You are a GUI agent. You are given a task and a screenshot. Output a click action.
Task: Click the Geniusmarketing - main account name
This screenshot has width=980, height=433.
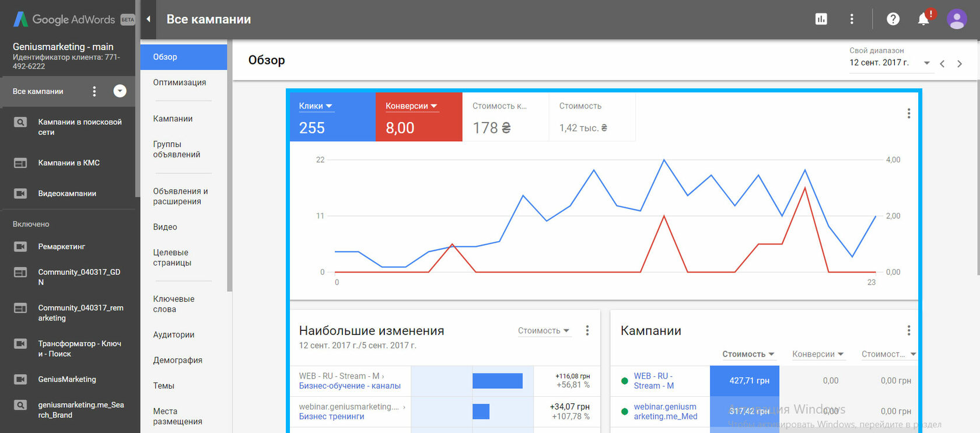[63, 47]
